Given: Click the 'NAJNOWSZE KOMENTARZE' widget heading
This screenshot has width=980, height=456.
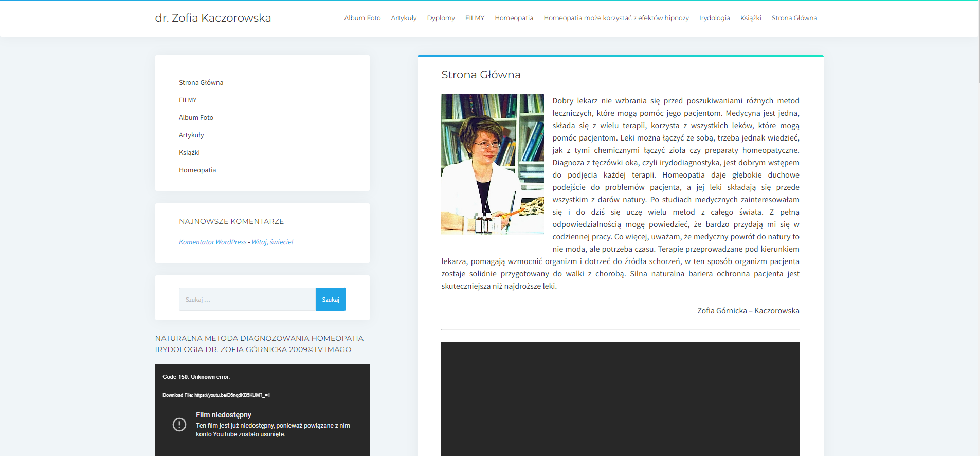Looking at the screenshot, I should (x=231, y=221).
